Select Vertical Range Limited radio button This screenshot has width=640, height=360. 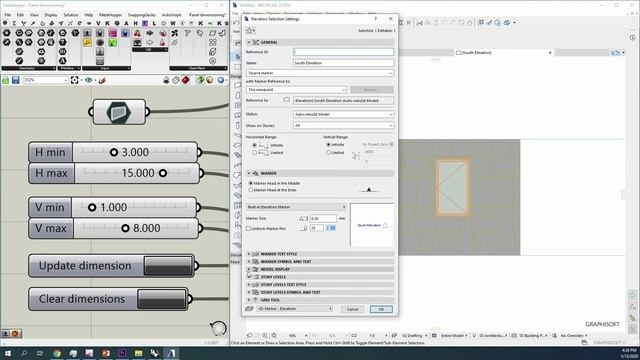point(328,153)
